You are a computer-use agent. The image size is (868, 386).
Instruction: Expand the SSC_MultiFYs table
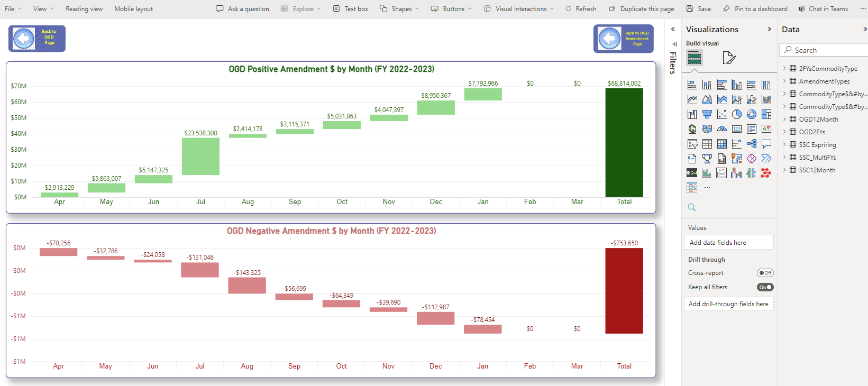point(784,157)
